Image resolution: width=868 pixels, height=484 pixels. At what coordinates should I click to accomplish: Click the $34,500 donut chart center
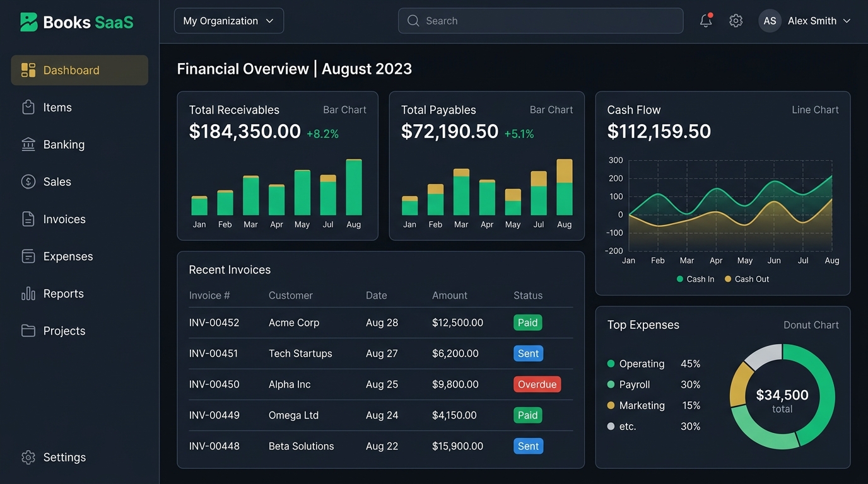point(782,396)
